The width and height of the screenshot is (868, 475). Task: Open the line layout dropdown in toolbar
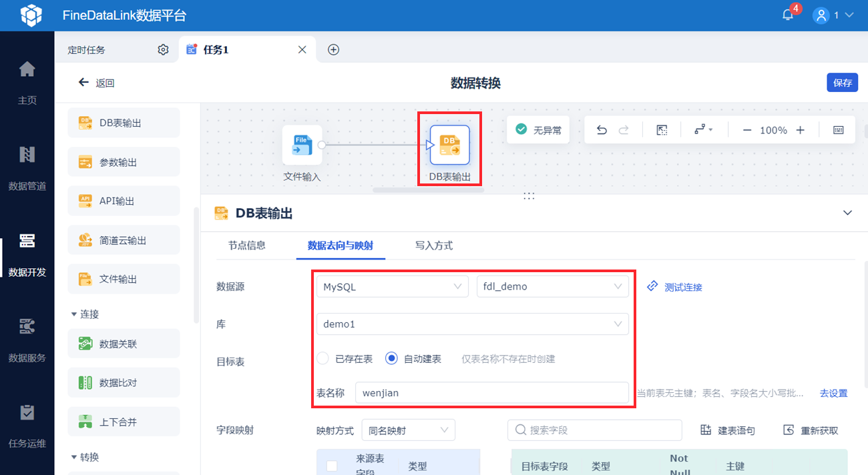[703, 130]
